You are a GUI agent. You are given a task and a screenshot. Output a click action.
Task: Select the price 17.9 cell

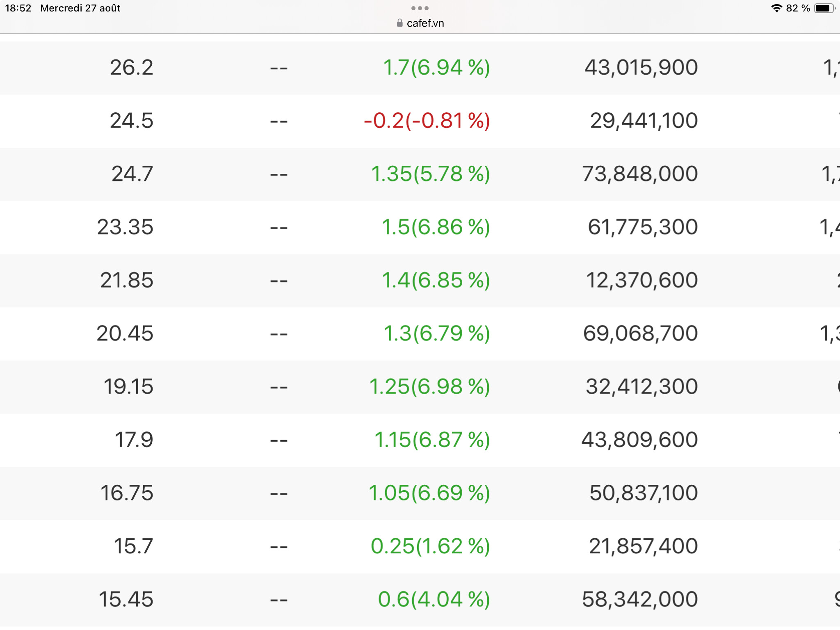[x=134, y=440]
